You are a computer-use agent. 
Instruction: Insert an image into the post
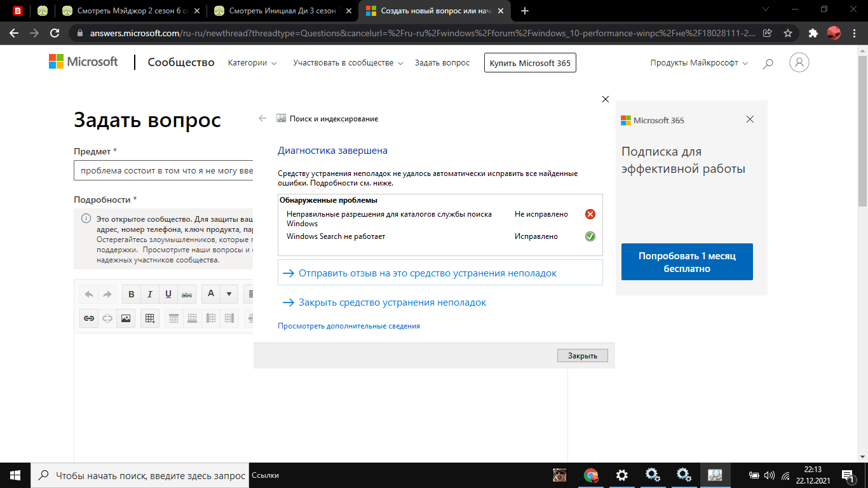tap(125, 318)
